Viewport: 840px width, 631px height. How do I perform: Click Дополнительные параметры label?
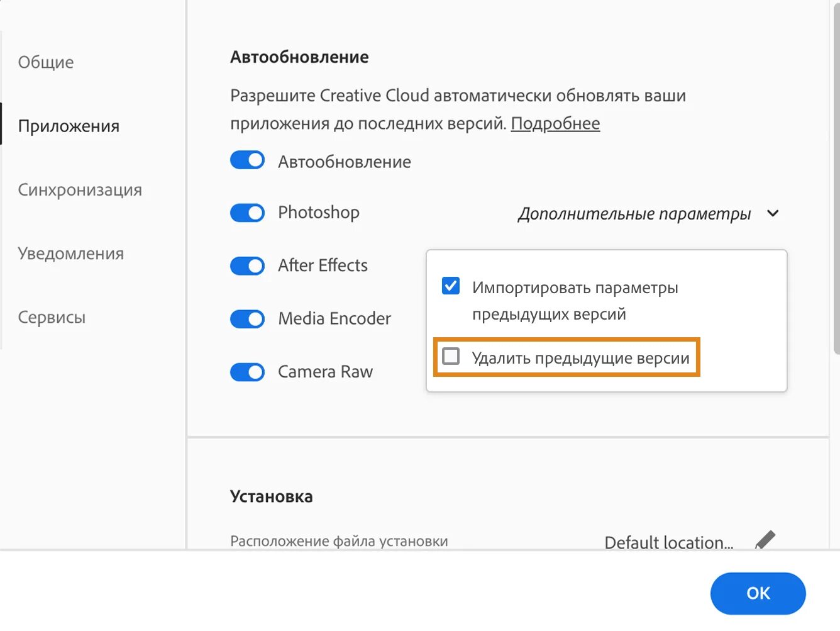pyautogui.click(x=634, y=214)
